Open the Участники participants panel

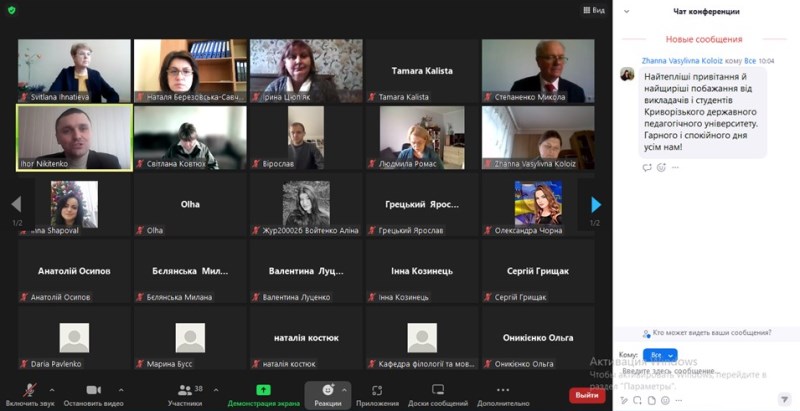(x=185, y=395)
